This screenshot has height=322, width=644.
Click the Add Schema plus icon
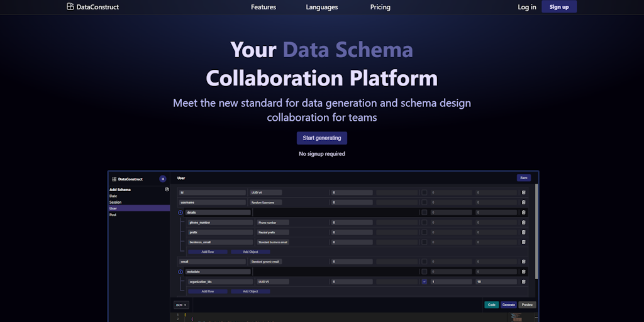(167, 189)
